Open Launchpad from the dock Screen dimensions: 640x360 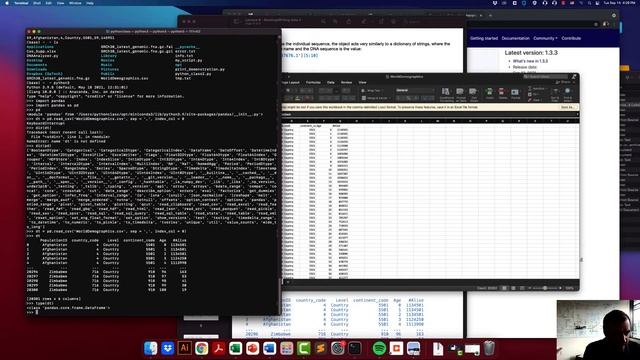[x=287, y=348]
